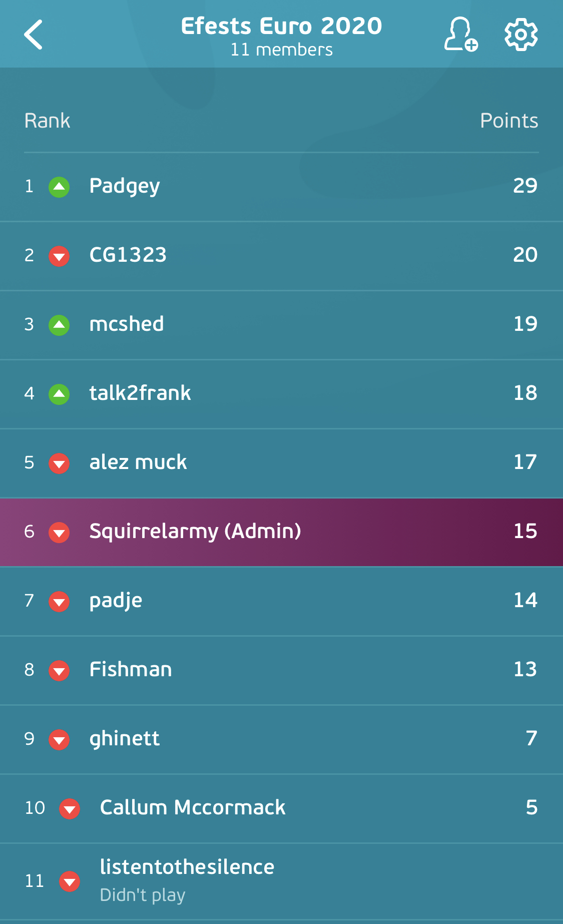Tap Padgey's green up arrow indicator
Viewport: 563px width, 924px height.
pos(59,187)
